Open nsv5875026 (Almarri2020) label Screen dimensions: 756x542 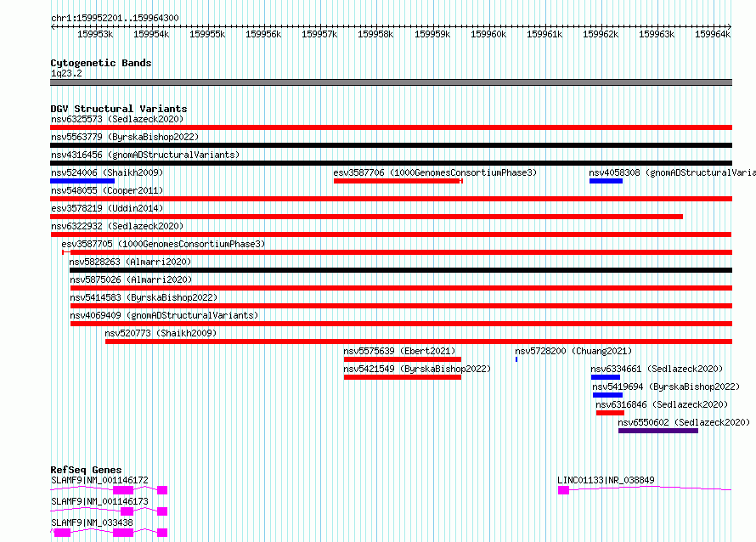pos(131,279)
